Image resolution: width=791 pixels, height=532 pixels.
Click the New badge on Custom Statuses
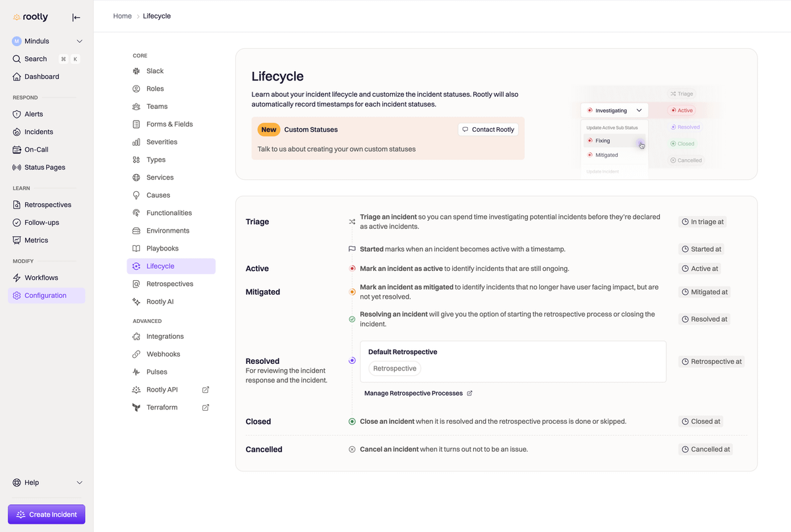click(269, 130)
